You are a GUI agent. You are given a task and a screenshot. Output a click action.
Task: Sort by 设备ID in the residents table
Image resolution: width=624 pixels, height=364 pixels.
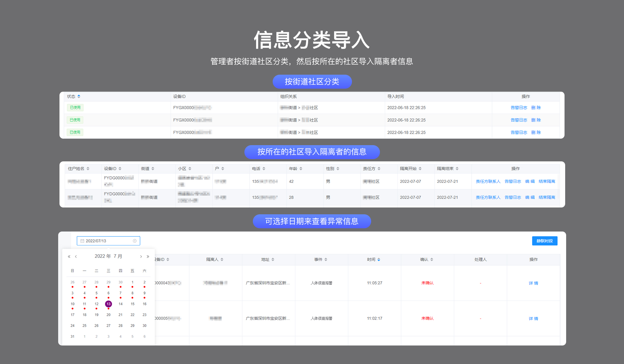120,169
